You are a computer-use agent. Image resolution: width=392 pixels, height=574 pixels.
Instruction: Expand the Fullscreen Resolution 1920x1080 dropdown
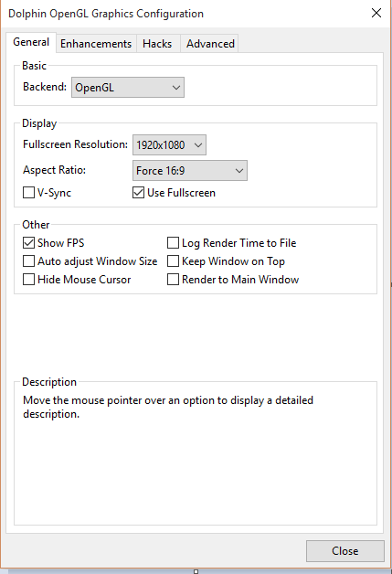coord(169,145)
